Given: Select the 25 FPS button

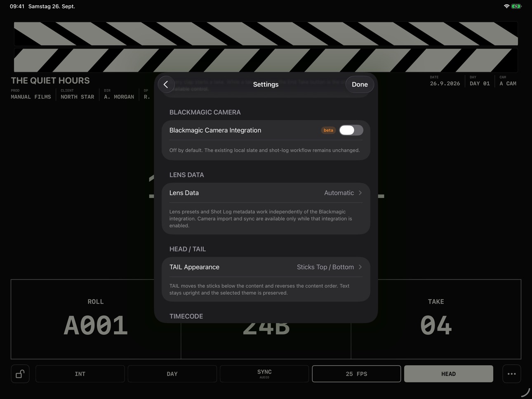Looking at the screenshot, I should [x=356, y=374].
